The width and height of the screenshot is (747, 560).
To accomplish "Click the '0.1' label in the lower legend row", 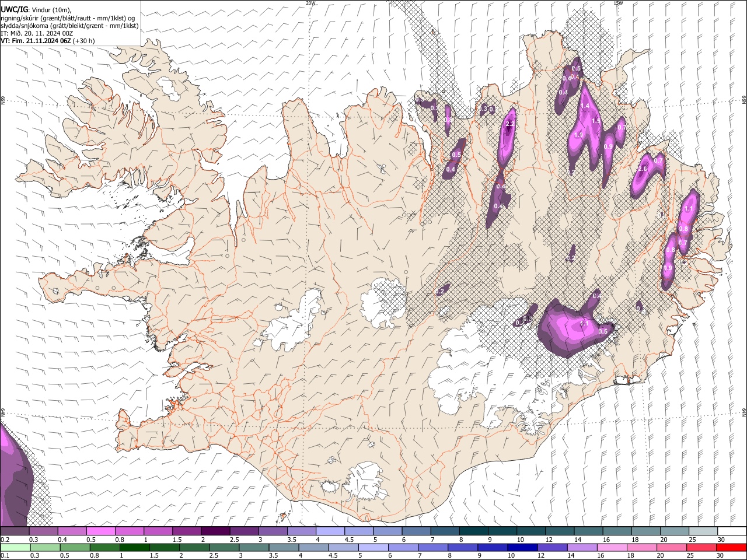I will click(4, 556).
